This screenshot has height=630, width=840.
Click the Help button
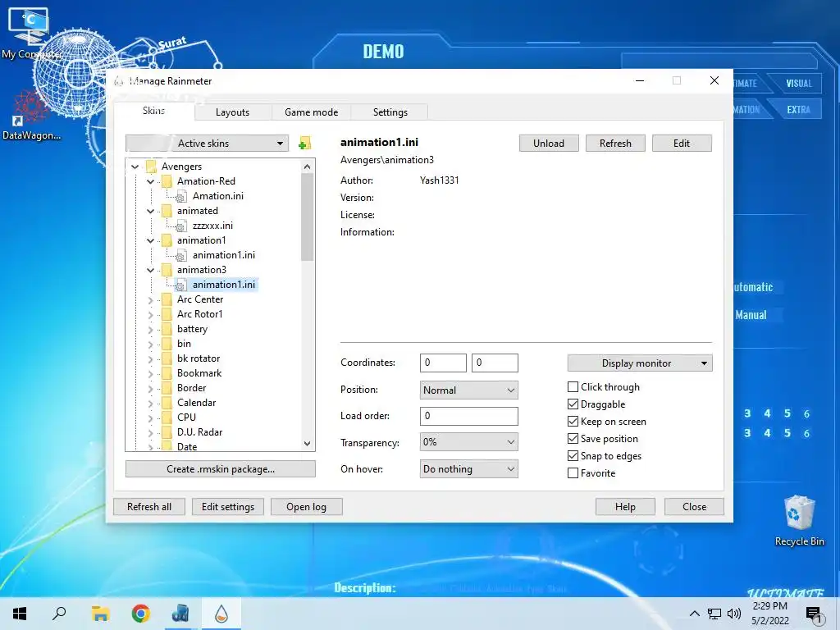pyautogui.click(x=625, y=507)
